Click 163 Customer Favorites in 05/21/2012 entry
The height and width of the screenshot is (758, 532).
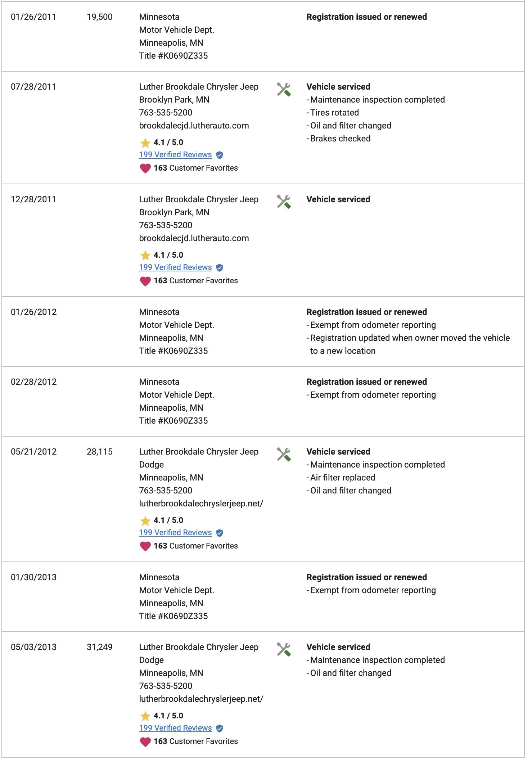click(196, 546)
